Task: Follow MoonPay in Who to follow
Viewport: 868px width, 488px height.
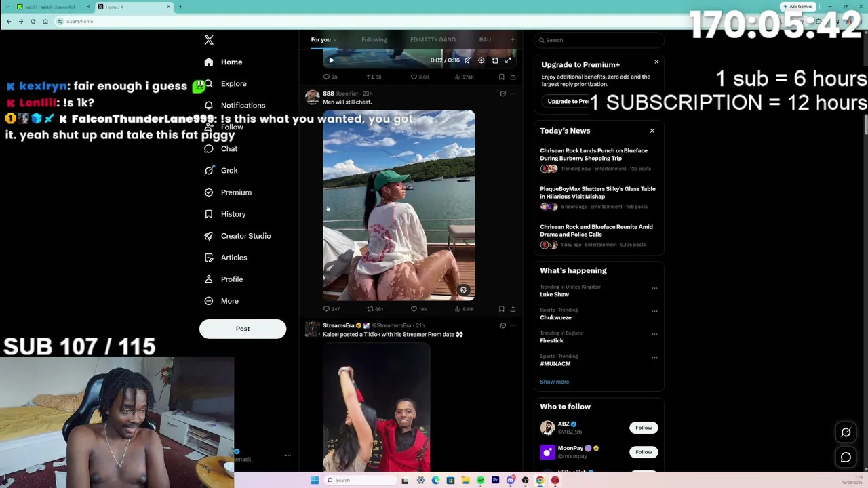Action: click(x=644, y=452)
